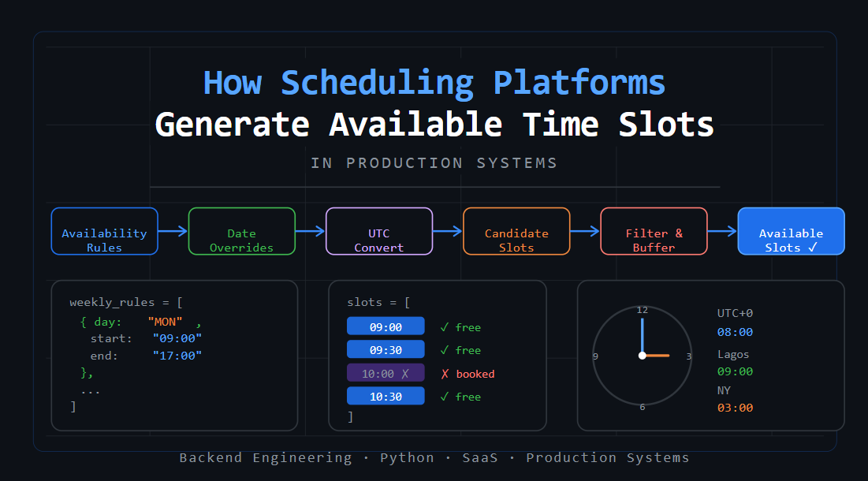Click the SaaS footer text
The height and width of the screenshot is (481, 868).
[x=480, y=458]
